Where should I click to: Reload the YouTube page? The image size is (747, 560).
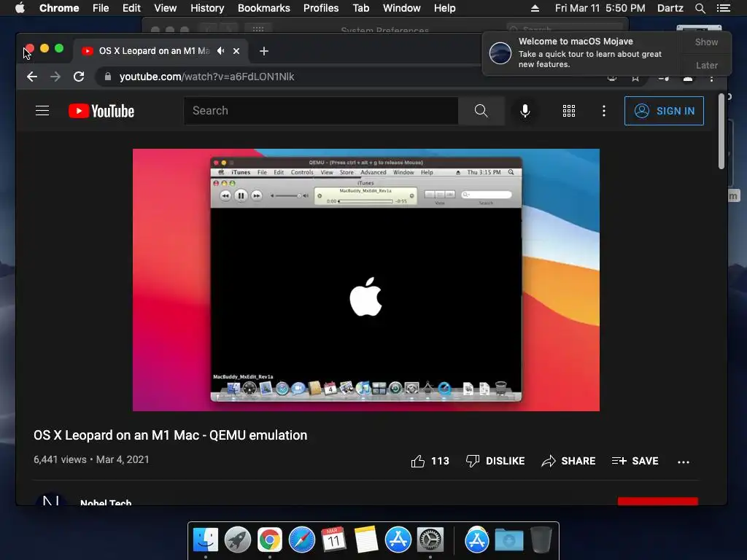coord(79,77)
